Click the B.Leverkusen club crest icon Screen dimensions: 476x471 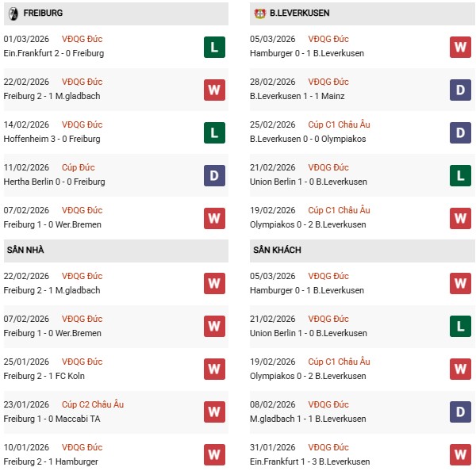click(x=259, y=13)
